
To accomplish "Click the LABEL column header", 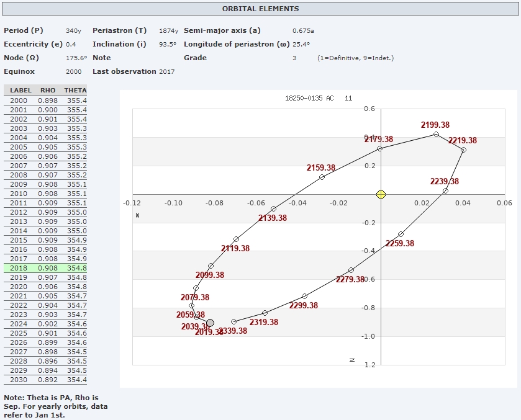I will click(x=20, y=91).
